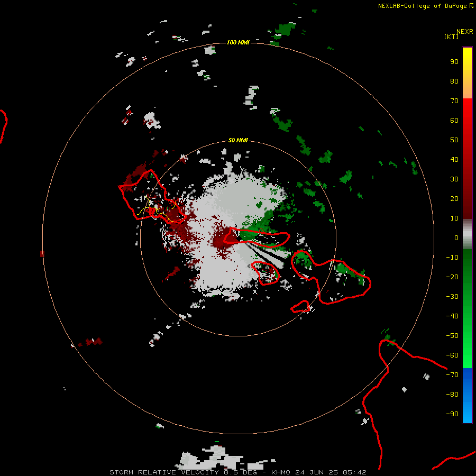Click the -90 value on velocity scale

point(452,414)
